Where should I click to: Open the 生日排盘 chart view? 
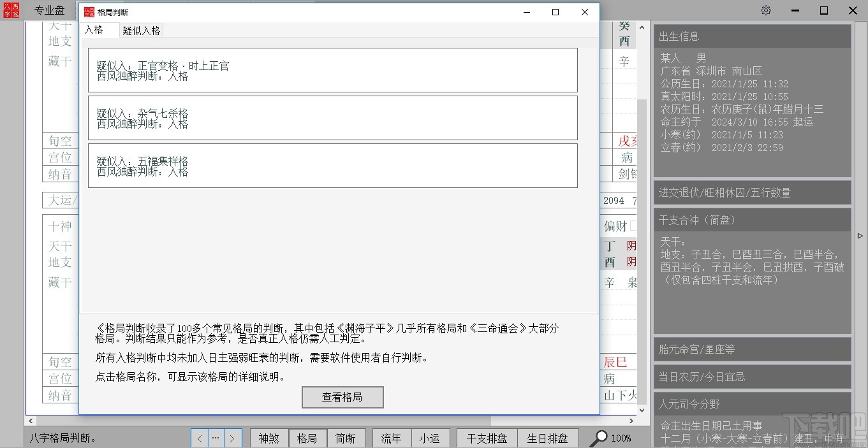coord(547,438)
